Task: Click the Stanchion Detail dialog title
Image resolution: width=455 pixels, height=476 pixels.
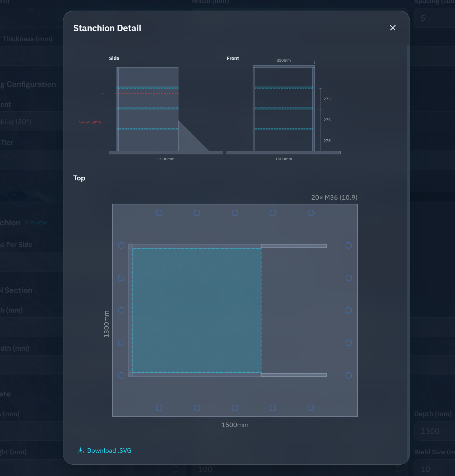Action: click(107, 28)
